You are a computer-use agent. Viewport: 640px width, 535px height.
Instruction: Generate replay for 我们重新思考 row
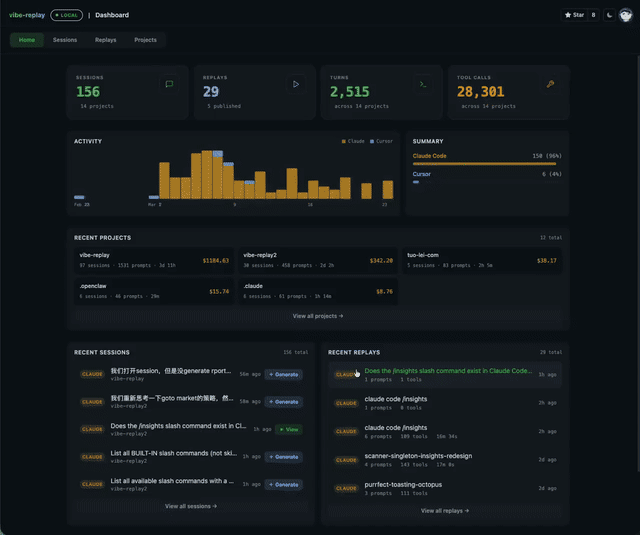[284, 402]
